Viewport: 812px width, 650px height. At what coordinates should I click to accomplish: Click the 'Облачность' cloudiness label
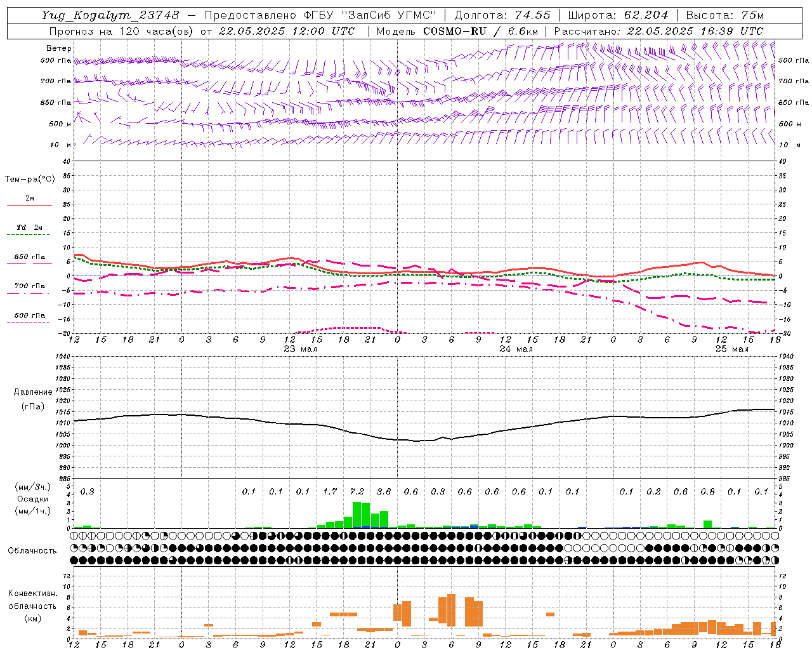point(32,551)
